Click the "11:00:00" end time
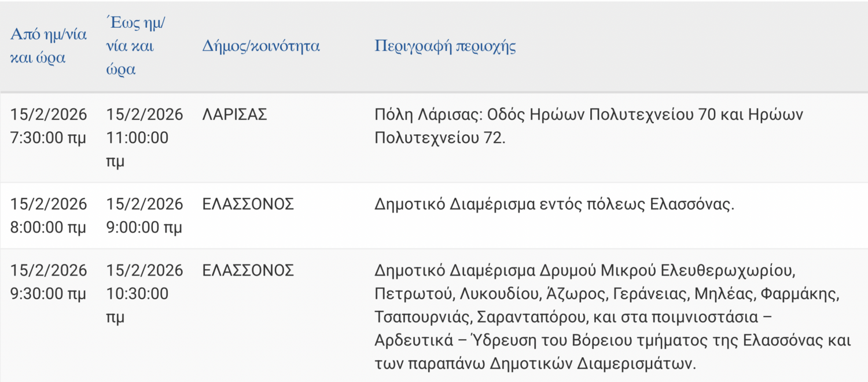The image size is (868, 382). coord(137,138)
